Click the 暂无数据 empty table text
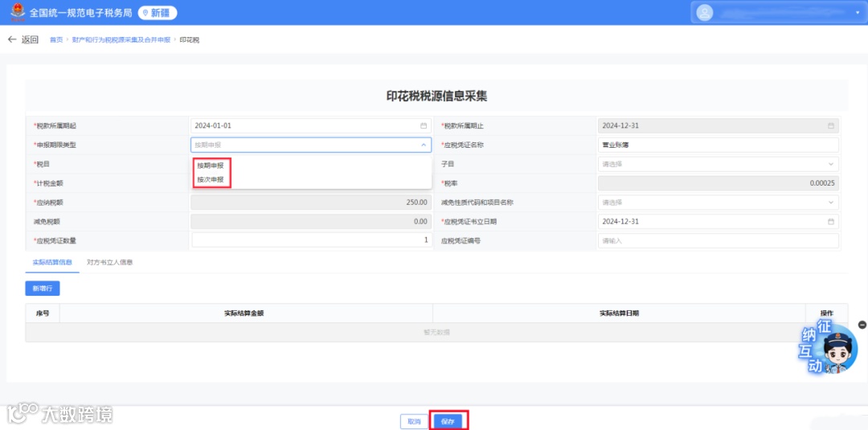The image size is (868, 430). pyautogui.click(x=436, y=333)
